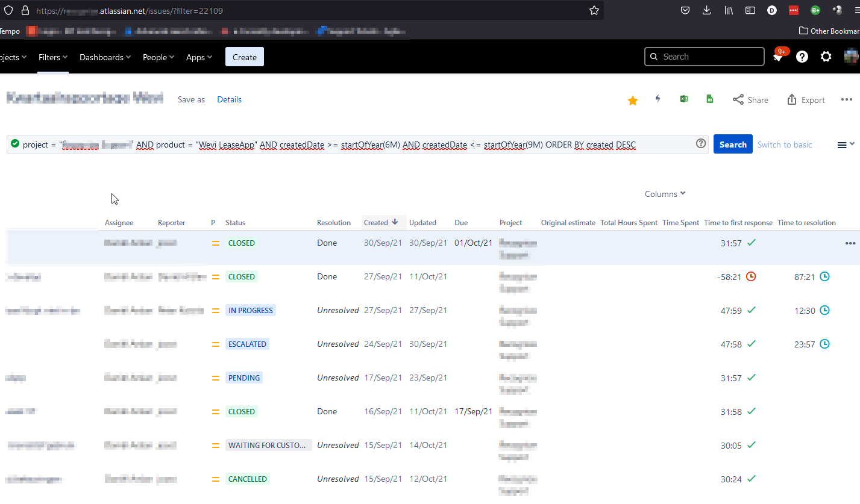Open the Share dialog

(x=750, y=99)
